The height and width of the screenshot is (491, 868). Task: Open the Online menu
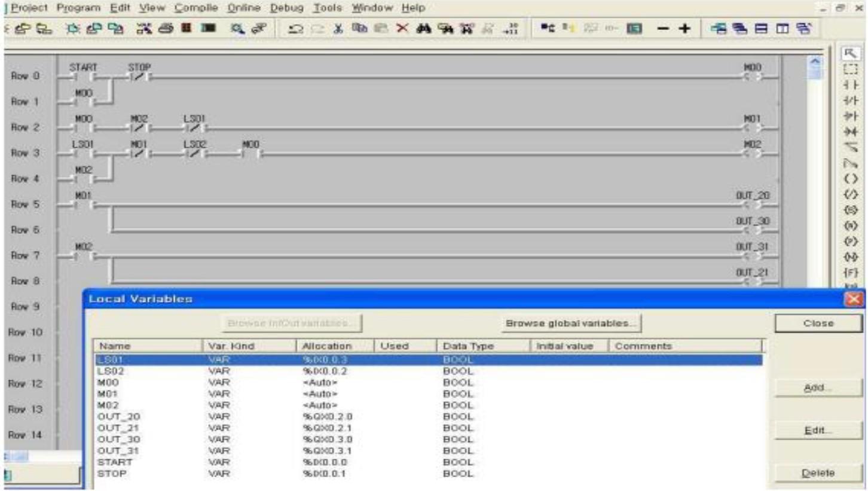click(244, 8)
